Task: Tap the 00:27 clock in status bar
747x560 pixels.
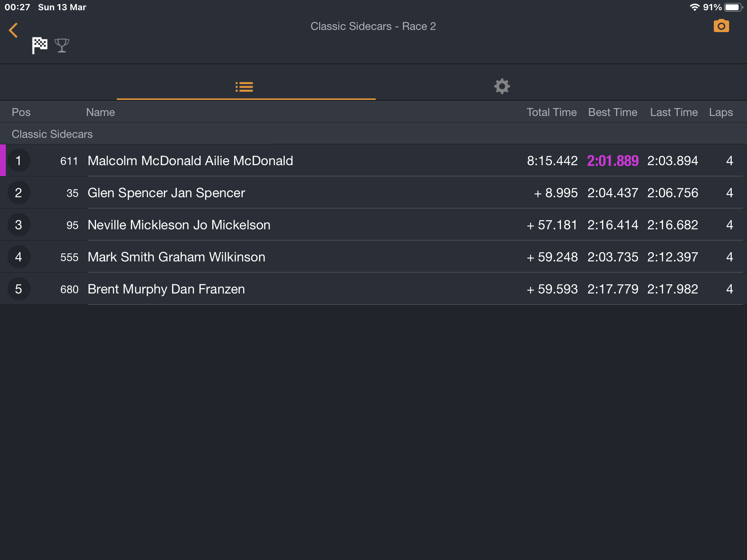Action: (18, 7)
